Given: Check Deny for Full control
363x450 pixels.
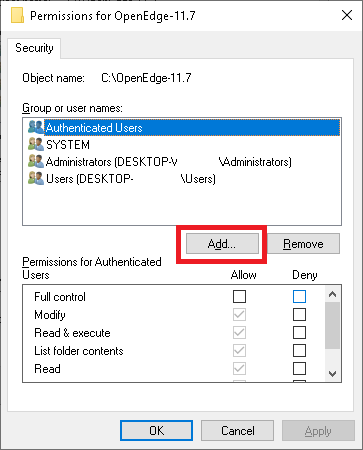Looking at the screenshot, I should point(299,296).
